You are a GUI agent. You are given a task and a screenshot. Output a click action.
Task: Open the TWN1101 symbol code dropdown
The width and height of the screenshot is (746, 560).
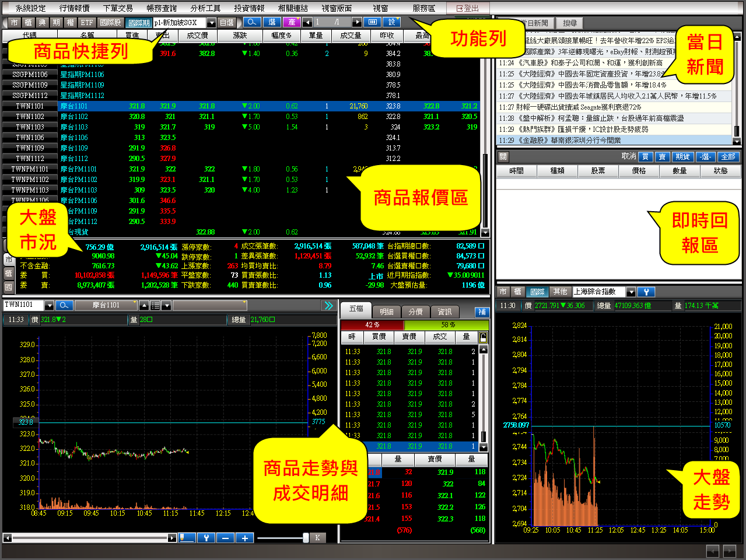[x=49, y=305]
